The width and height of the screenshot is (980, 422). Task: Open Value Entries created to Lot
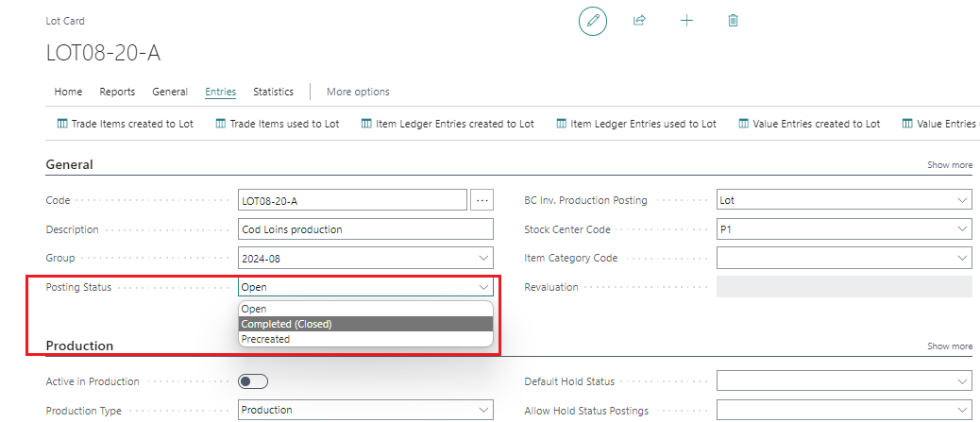pos(809,124)
